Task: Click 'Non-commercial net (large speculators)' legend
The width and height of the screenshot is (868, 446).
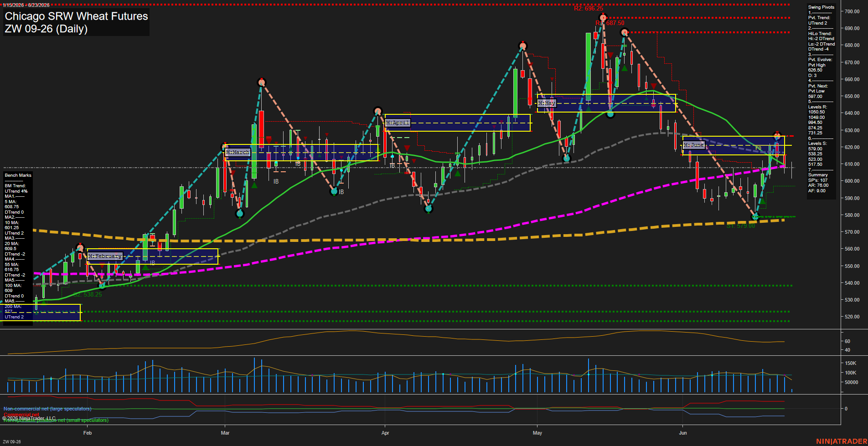Action: point(47,409)
